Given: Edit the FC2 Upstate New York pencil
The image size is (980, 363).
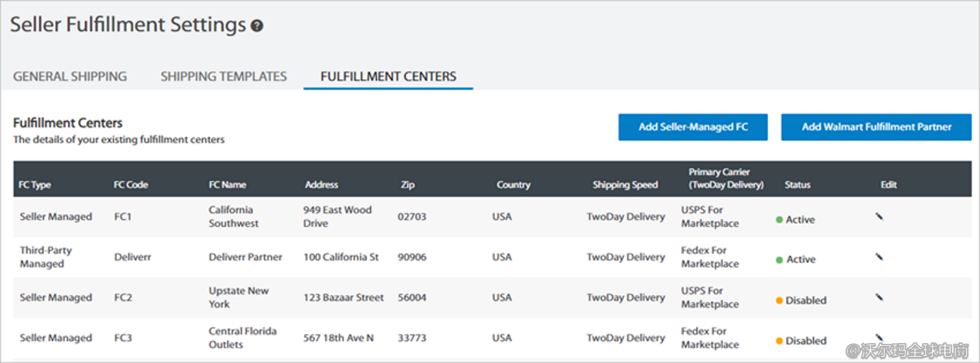Looking at the screenshot, I should pyautogui.click(x=879, y=297).
